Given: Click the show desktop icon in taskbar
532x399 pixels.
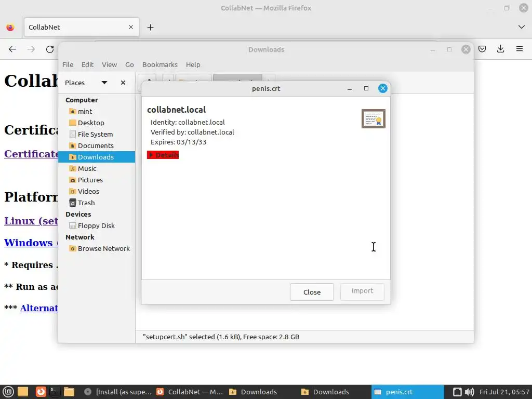Looking at the screenshot, I should [23, 392].
